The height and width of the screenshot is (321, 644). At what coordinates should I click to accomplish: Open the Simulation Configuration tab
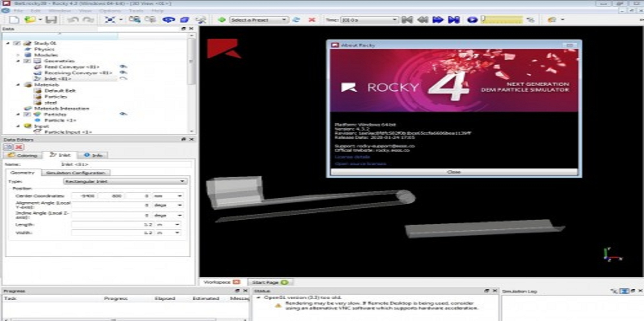coord(75,173)
